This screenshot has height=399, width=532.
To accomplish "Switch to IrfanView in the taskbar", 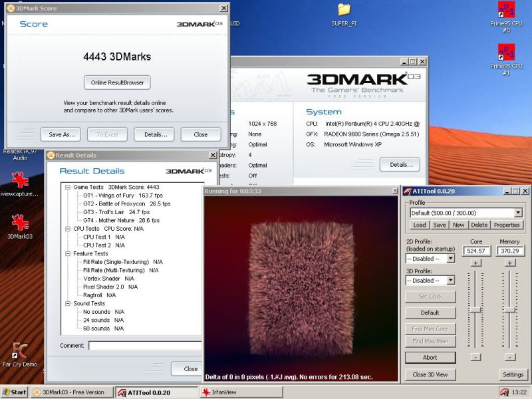I will click(x=233, y=392).
